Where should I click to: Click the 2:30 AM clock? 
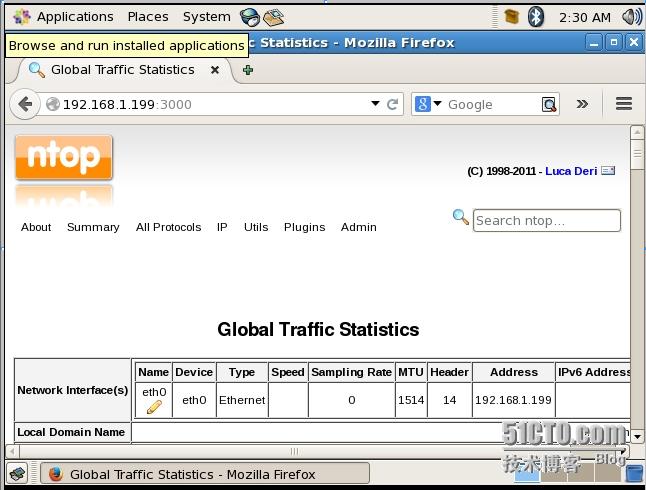(585, 18)
